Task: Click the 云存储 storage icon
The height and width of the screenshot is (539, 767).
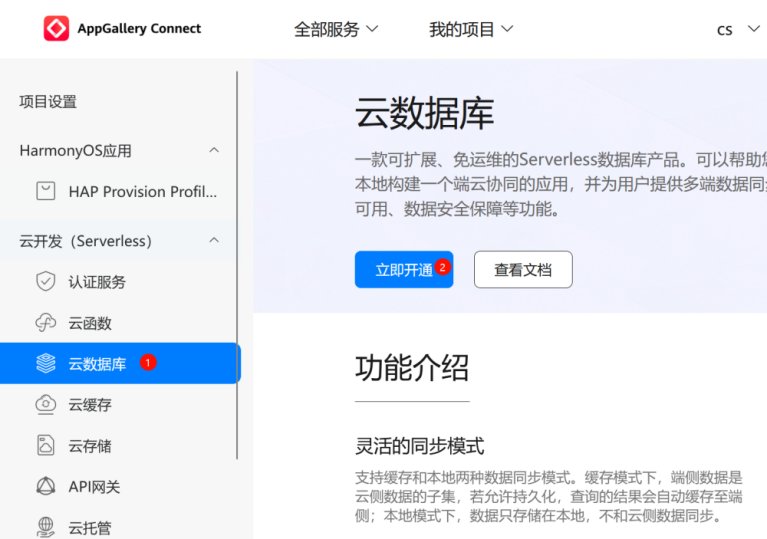Action: pos(46,445)
